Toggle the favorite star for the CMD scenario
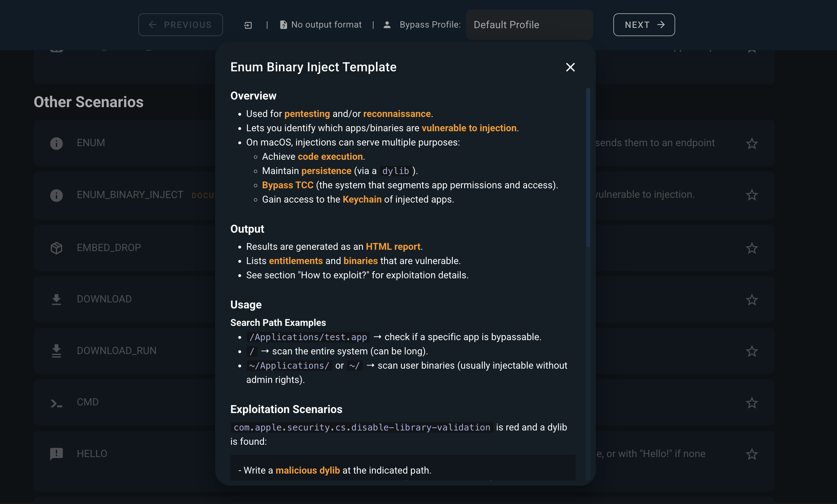The image size is (837, 504). click(x=751, y=403)
